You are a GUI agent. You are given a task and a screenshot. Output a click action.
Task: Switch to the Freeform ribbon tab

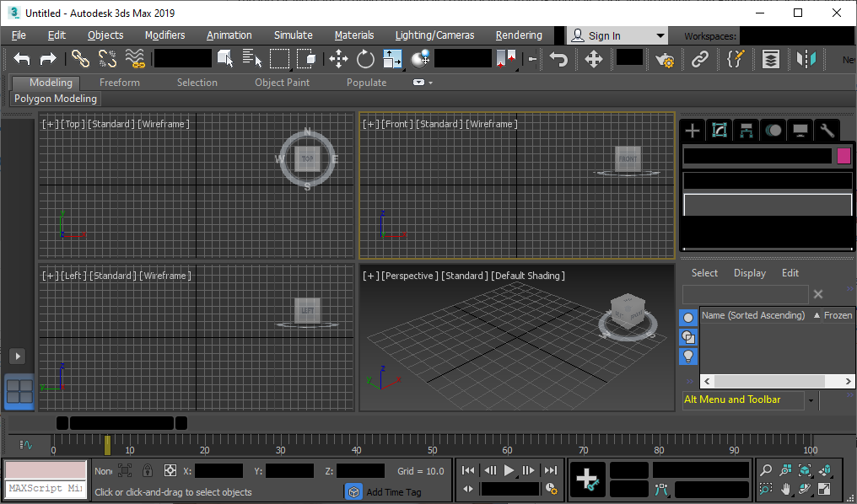119,83
